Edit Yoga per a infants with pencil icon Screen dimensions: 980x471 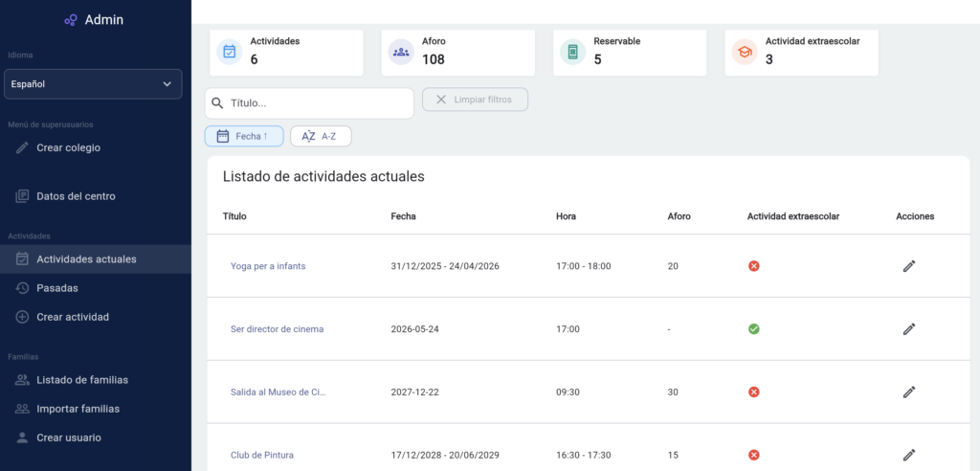point(909,266)
